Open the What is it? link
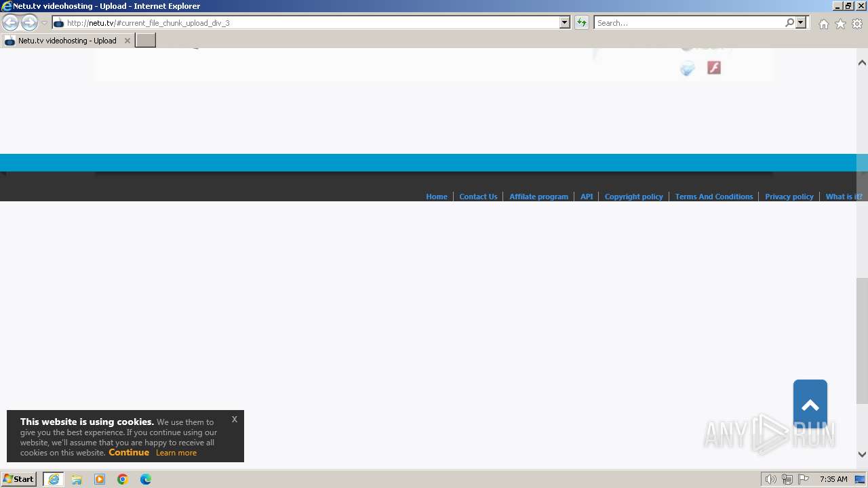Viewport: 868px width, 488px height. [844, 197]
